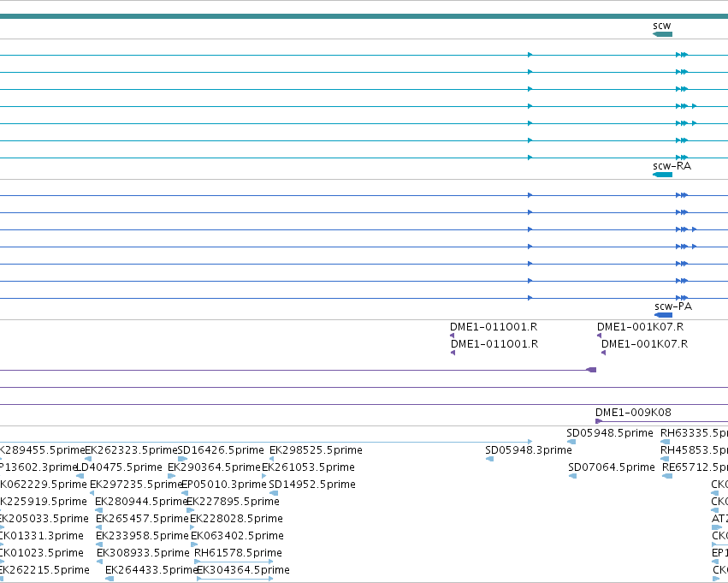Click the EK289455.5prime EST label
Screen dimensions: 728x583
click(x=42, y=450)
